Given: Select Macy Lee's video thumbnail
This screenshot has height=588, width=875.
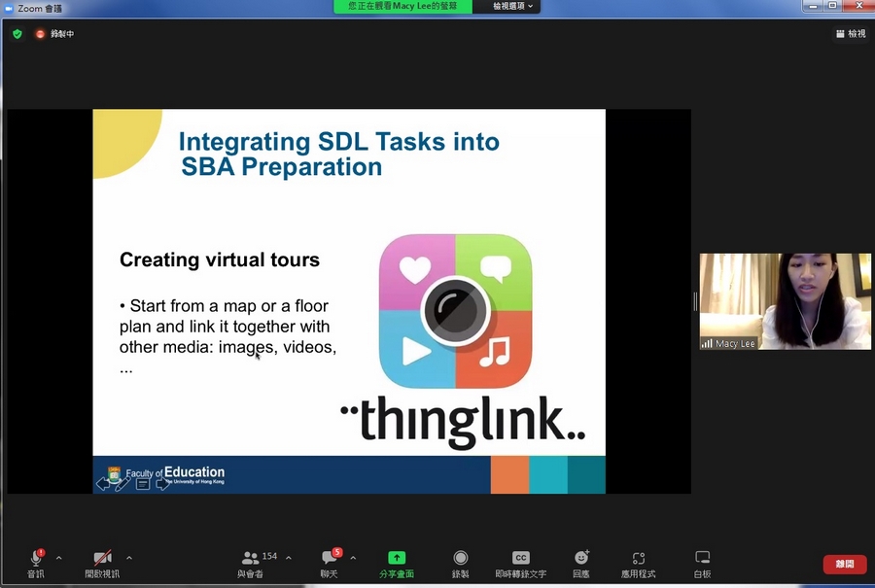Looking at the screenshot, I should [x=786, y=302].
